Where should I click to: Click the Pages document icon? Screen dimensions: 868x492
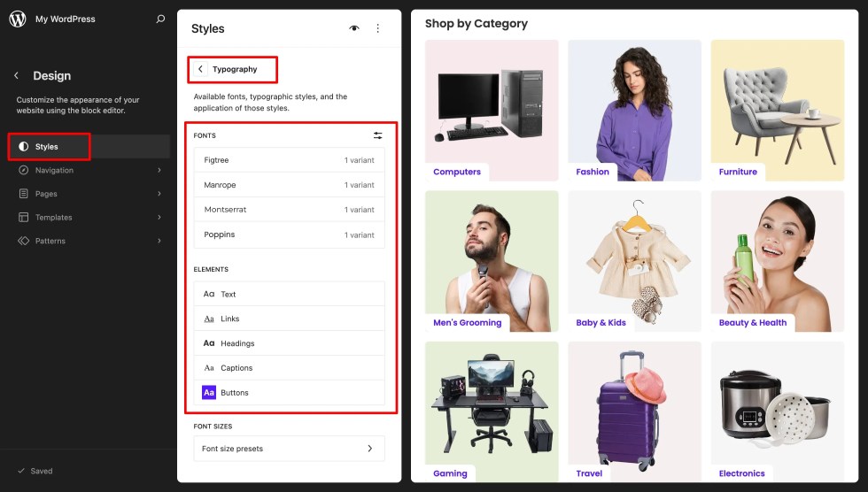click(23, 194)
